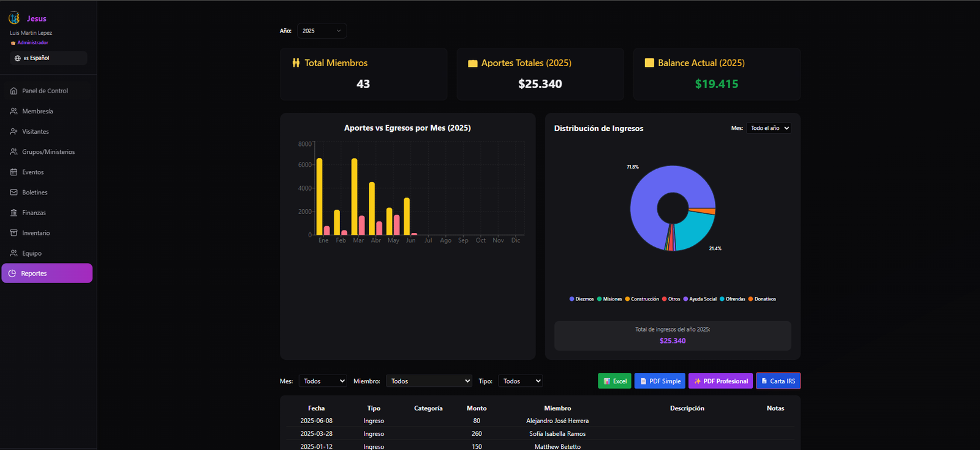Image resolution: width=980 pixels, height=450 pixels.
Task: Toggle the Ofrendas legend entry
Action: click(x=732, y=299)
